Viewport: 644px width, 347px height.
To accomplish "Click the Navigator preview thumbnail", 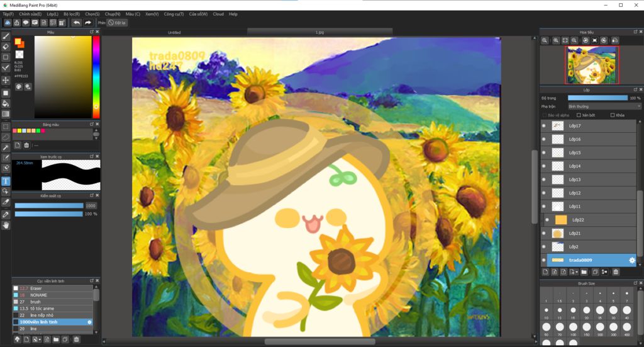I will [591, 65].
